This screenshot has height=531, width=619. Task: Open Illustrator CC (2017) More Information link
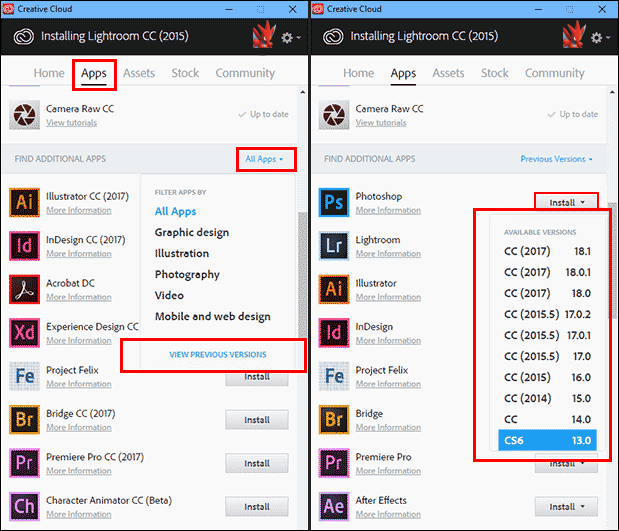79,210
